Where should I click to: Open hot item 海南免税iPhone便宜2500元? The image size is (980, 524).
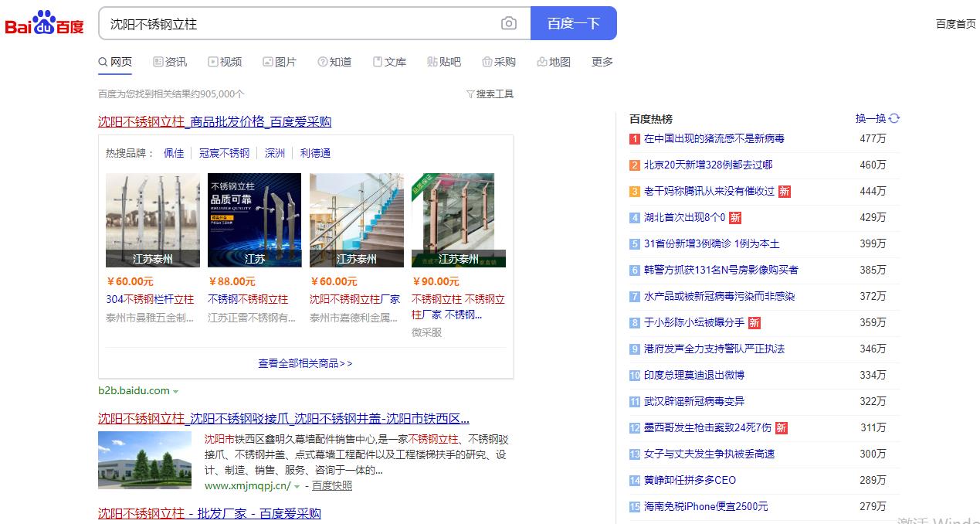pos(706,507)
